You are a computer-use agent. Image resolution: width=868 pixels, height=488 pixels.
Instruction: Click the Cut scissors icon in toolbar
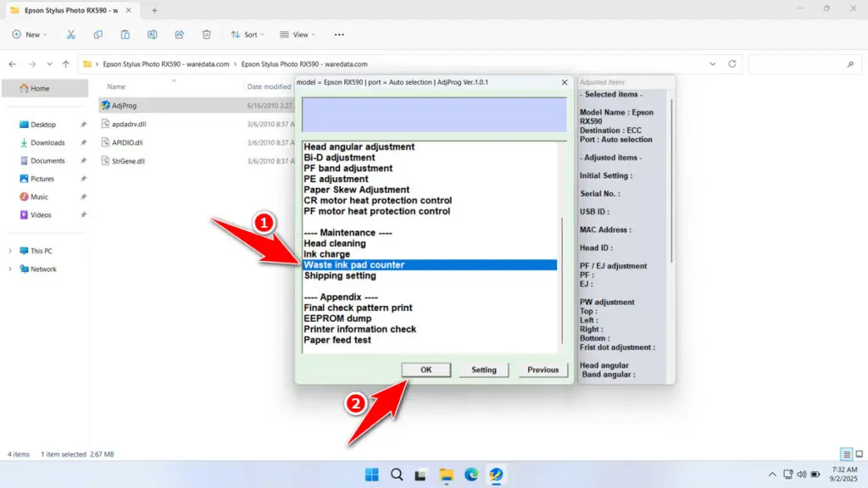click(71, 35)
